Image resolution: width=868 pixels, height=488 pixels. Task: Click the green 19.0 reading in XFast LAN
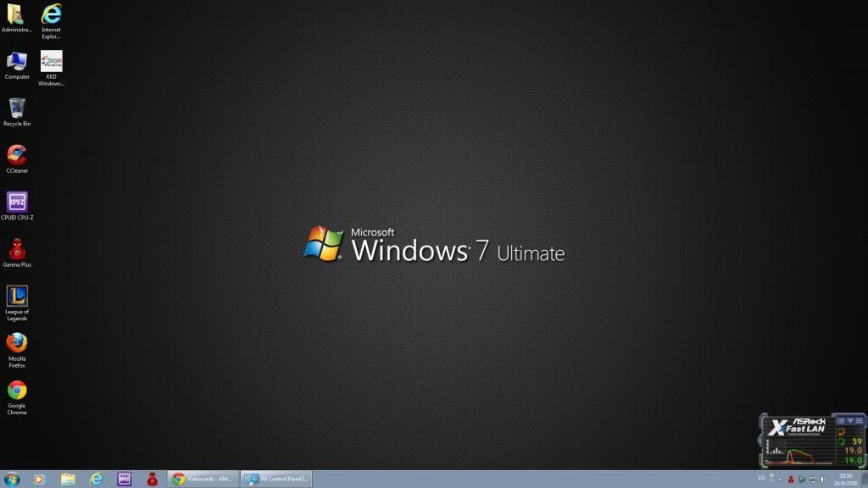[x=853, y=460]
